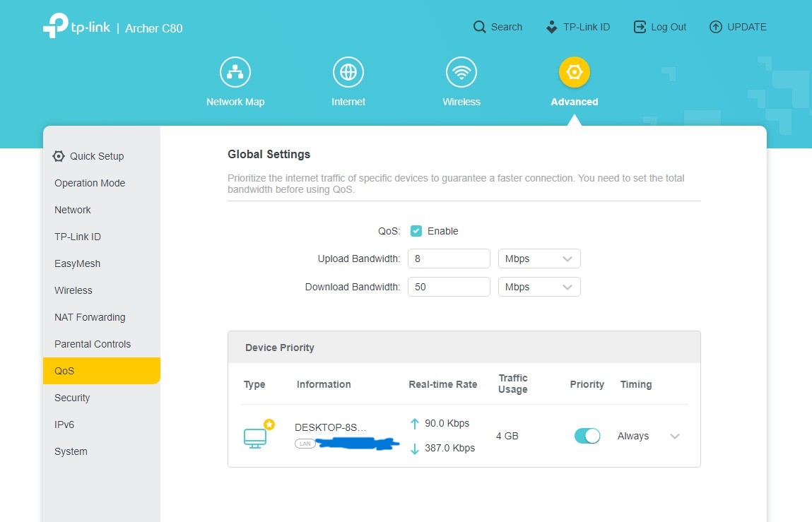Click the Information column header

pyautogui.click(x=324, y=384)
